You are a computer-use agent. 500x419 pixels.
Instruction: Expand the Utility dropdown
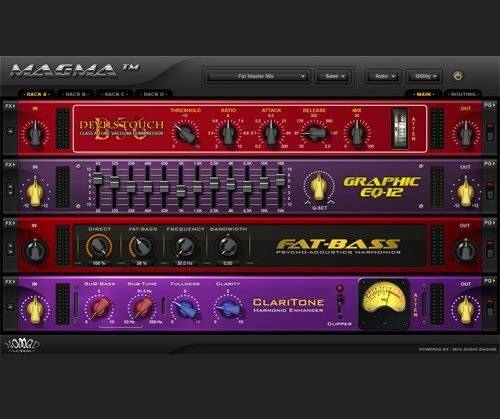point(424,76)
